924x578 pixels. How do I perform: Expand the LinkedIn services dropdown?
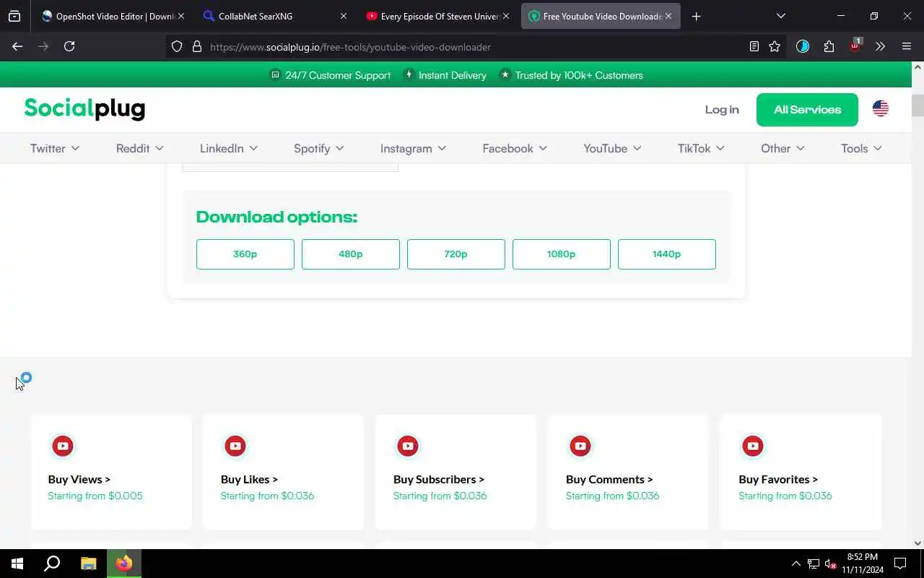pos(229,148)
